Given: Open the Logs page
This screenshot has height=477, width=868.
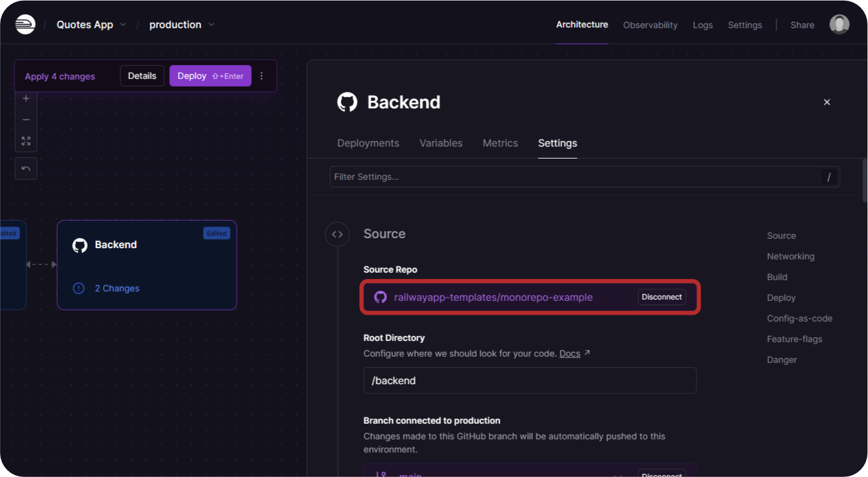Looking at the screenshot, I should pos(703,25).
